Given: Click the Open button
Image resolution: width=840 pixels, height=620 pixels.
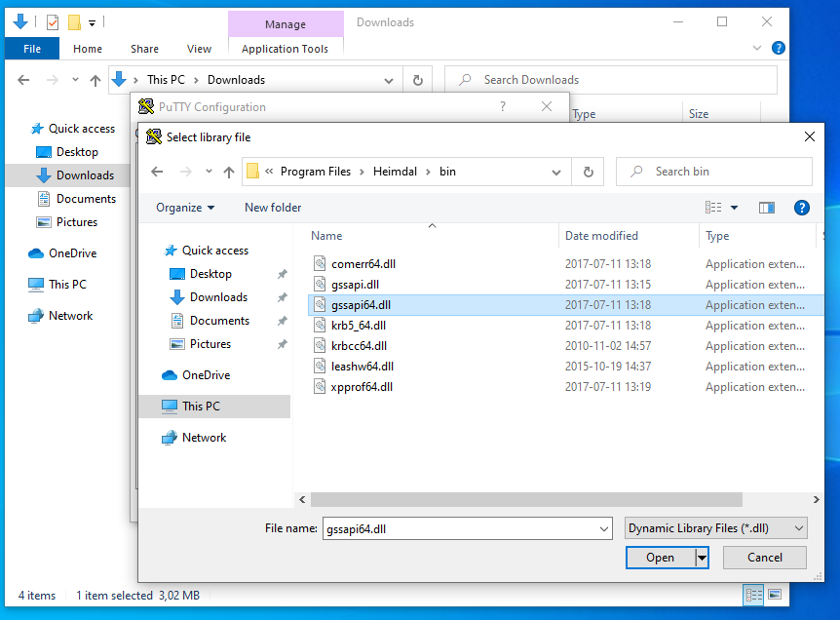Looking at the screenshot, I should point(660,558).
